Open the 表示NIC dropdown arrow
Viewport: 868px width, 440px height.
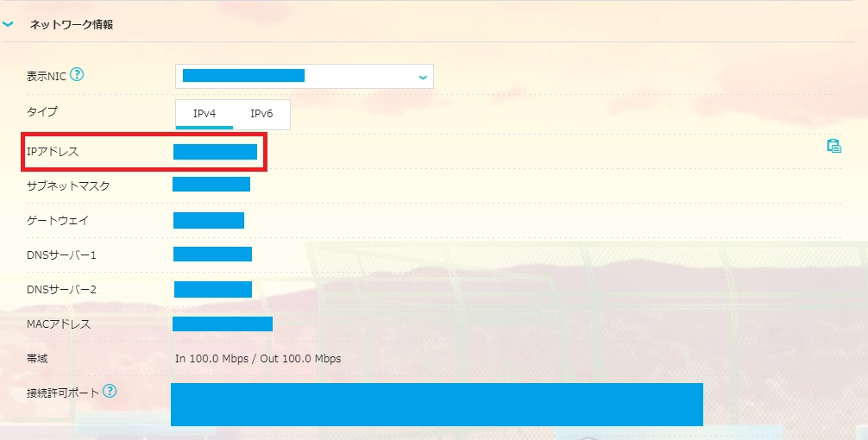tap(423, 77)
